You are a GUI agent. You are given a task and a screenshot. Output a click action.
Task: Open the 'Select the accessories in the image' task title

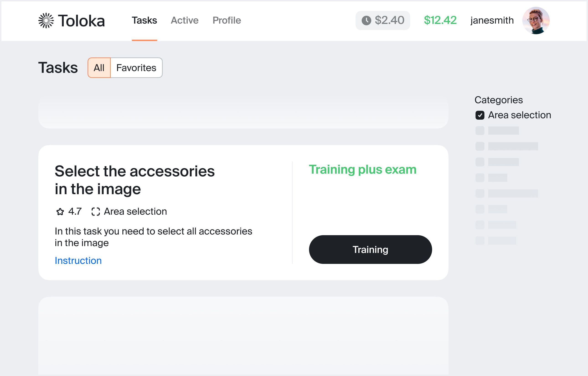pyautogui.click(x=134, y=180)
